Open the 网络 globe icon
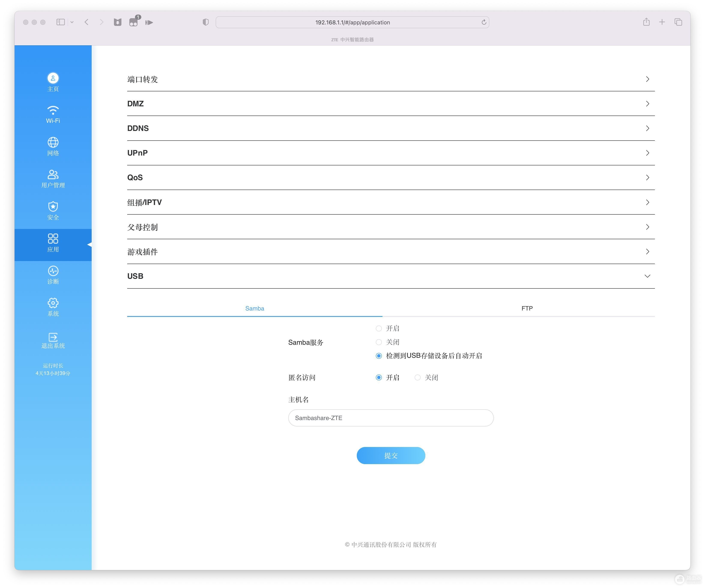This screenshot has height=588, width=705. (x=53, y=142)
